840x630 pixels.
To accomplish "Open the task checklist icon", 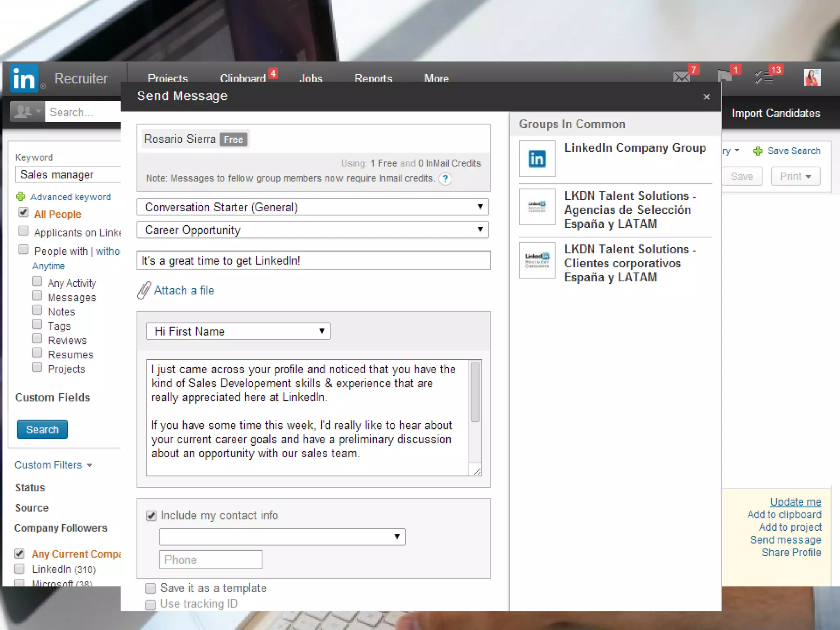I will [764, 77].
